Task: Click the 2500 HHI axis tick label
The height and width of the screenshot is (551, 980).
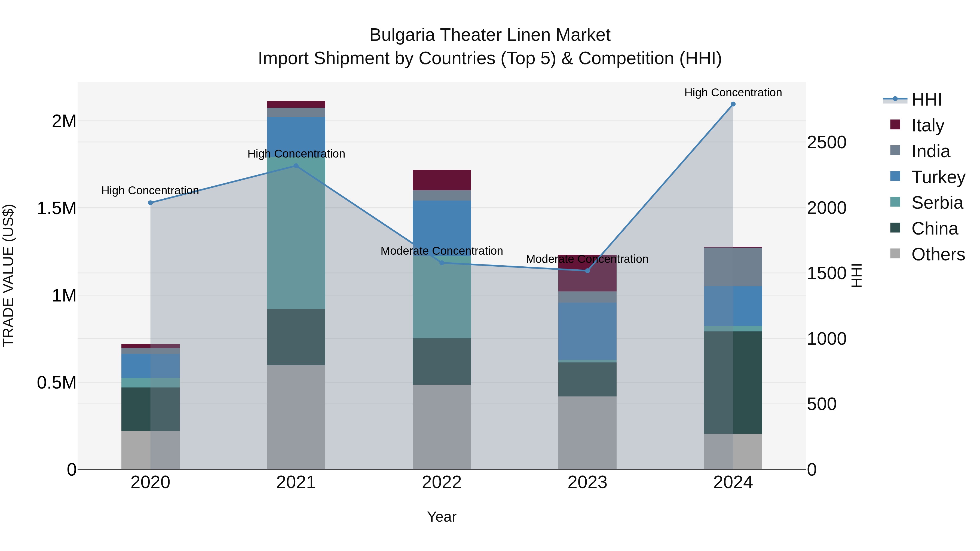Action: (827, 143)
